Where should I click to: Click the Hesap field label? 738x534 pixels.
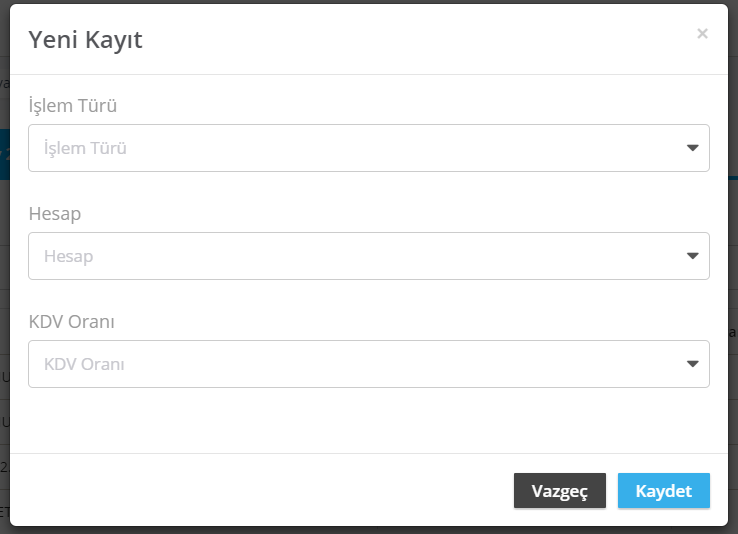point(55,214)
